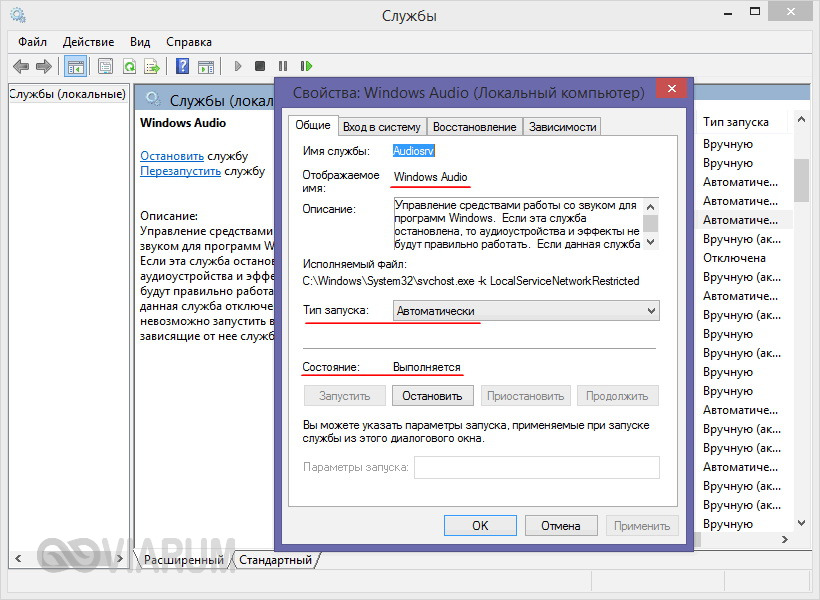Toggle the show/hide console tree icon

tap(74, 67)
